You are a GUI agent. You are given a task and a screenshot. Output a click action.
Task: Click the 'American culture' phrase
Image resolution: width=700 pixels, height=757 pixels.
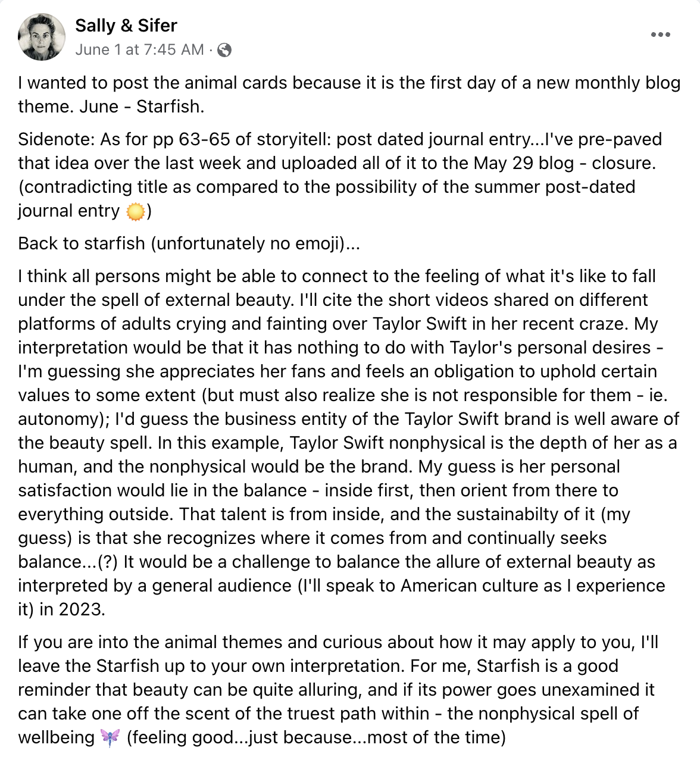point(481,586)
